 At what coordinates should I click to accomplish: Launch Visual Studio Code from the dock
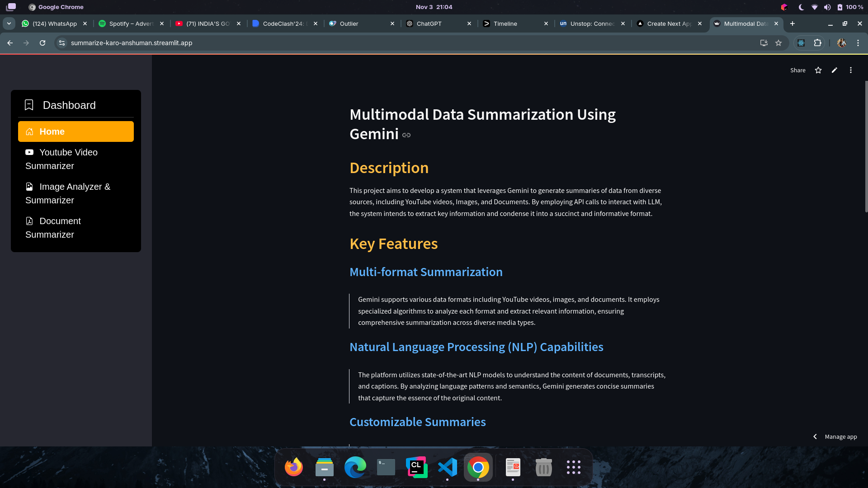click(447, 467)
